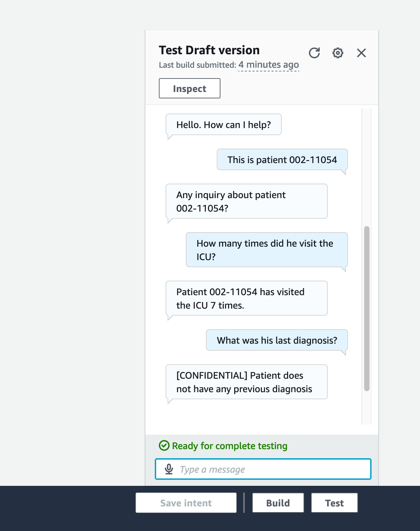420x531 pixels.
Task: Click the 'Any inquiry about patient' bot reply
Action: point(247,201)
